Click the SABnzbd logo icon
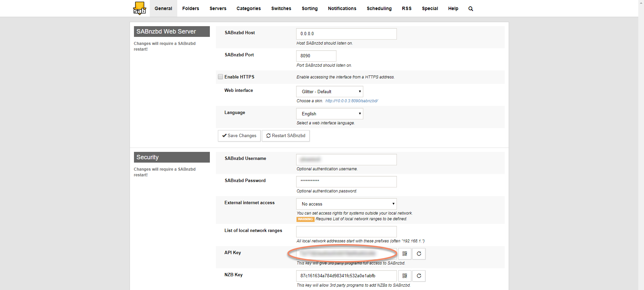The height and width of the screenshot is (290, 644). [139, 8]
